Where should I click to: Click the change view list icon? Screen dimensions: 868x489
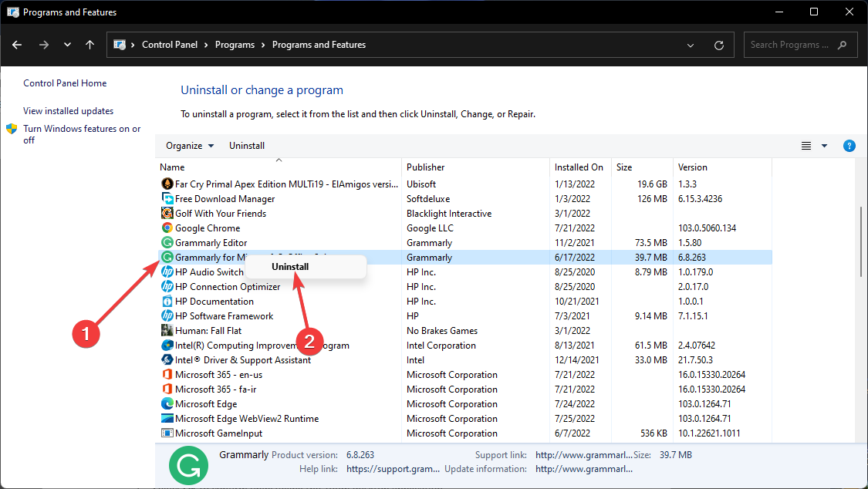[806, 146]
